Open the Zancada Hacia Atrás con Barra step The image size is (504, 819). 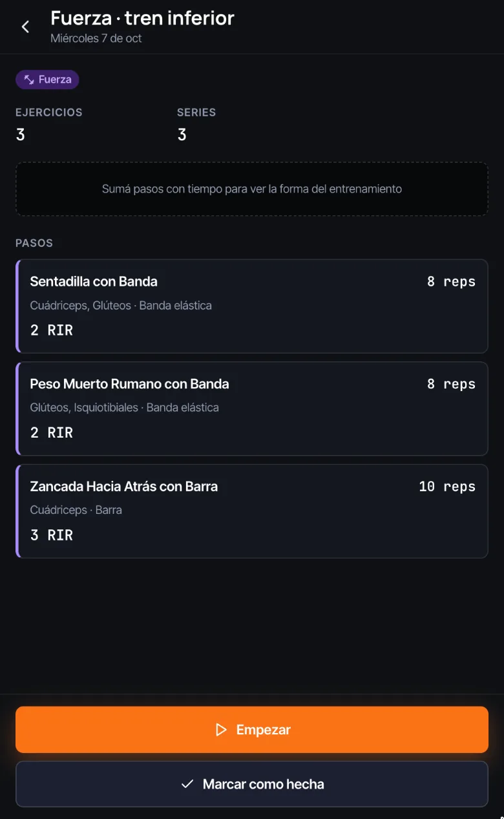(252, 511)
